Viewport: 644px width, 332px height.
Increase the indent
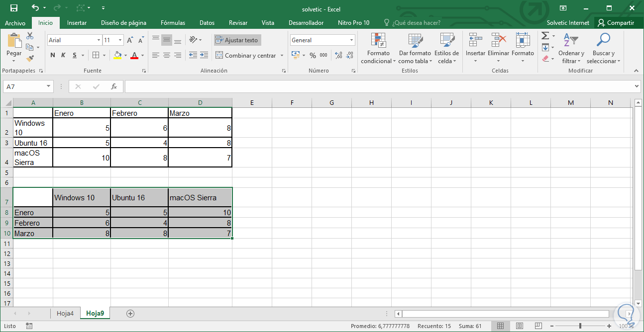[204, 55]
